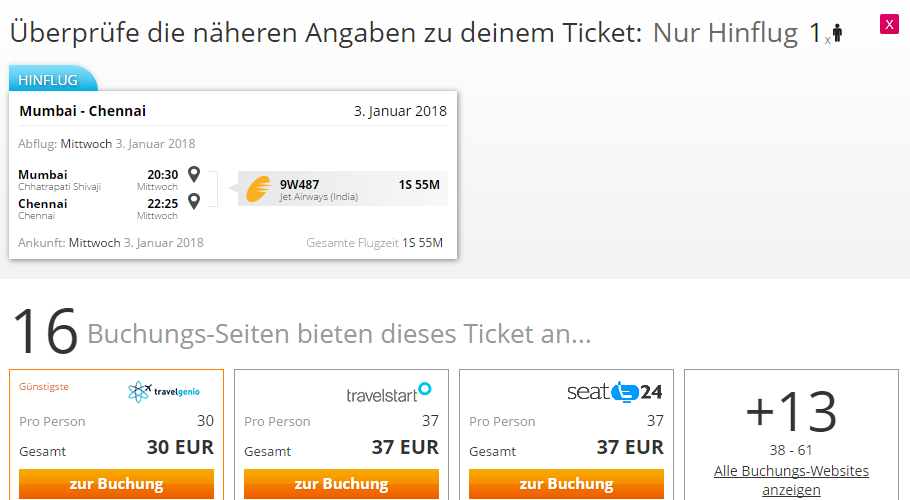
Task: Click the 30 EUR total price
Action: pyautogui.click(x=180, y=447)
